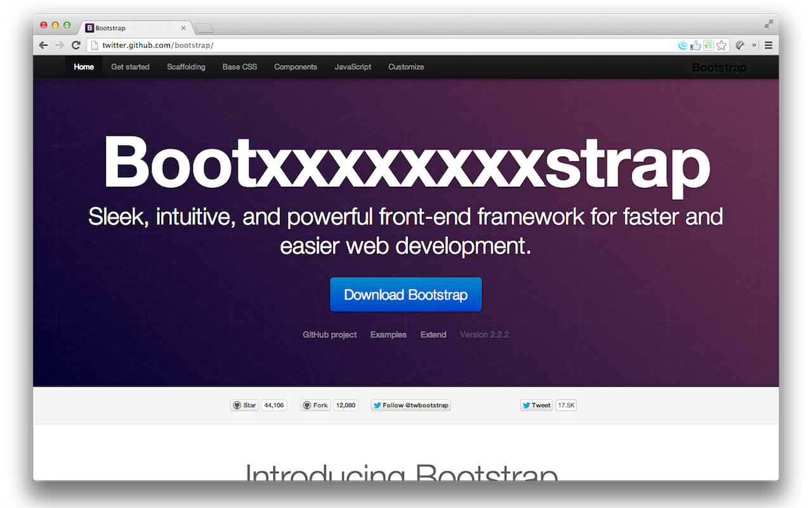
Task: Open the Examples link
Action: coord(388,335)
